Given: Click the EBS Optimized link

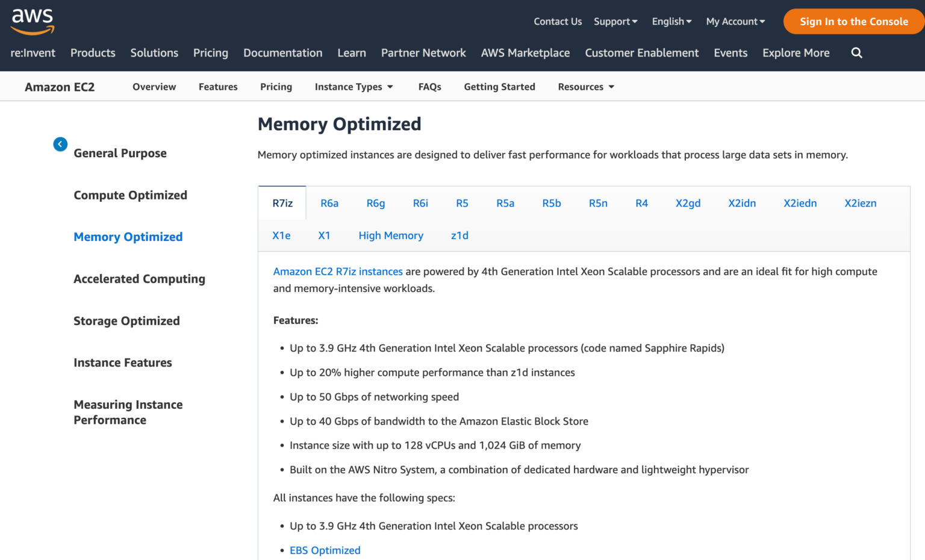Looking at the screenshot, I should pos(325,550).
